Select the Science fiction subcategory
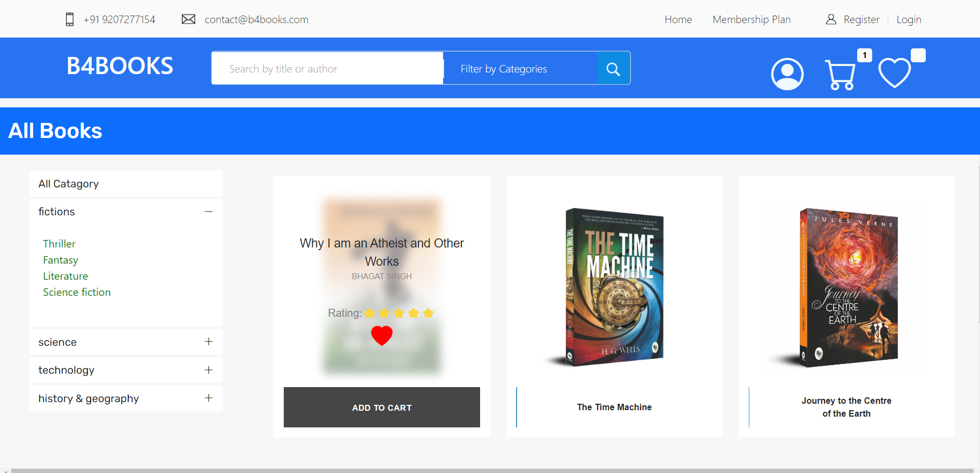The image size is (980, 473). tap(77, 292)
